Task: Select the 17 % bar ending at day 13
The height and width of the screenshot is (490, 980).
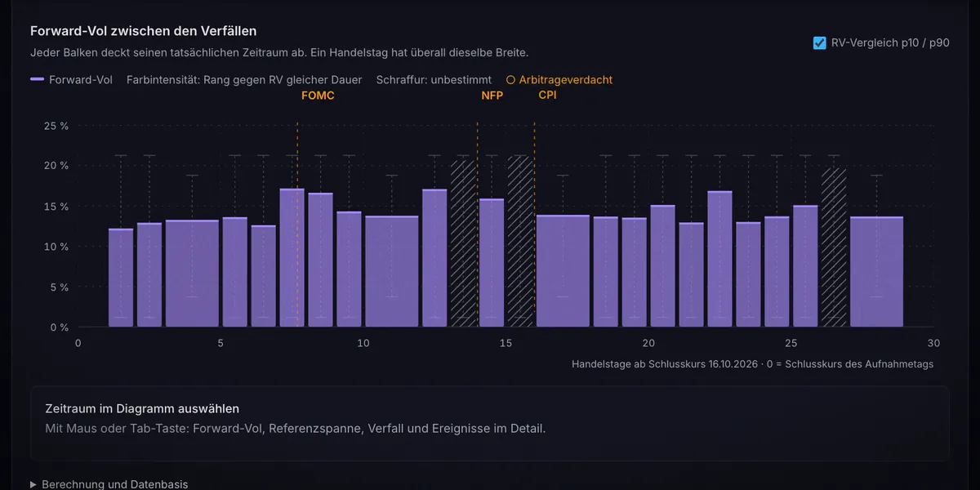Action: coord(434,258)
